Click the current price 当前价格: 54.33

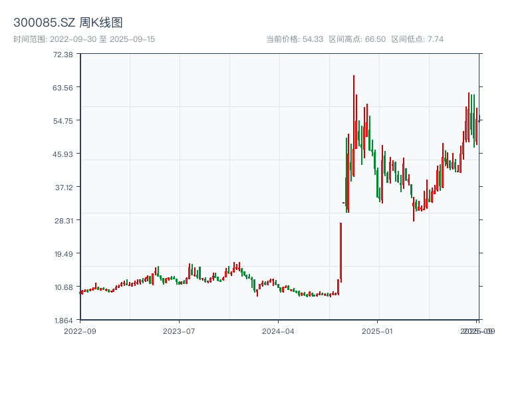click(295, 39)
